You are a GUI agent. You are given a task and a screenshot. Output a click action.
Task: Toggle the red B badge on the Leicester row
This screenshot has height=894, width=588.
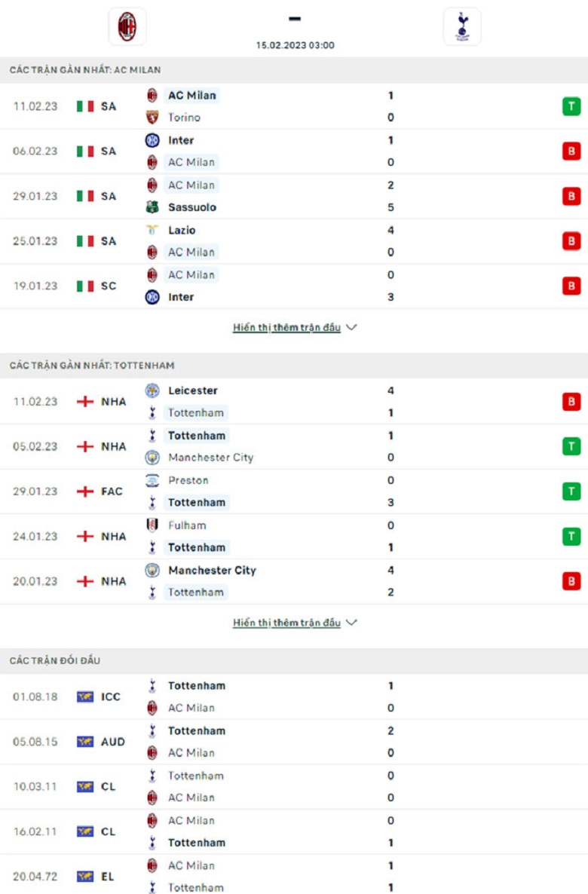point(571,402)
